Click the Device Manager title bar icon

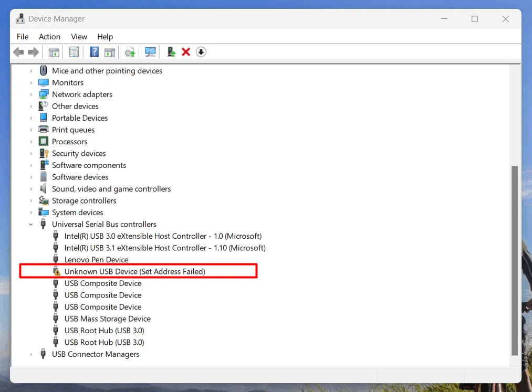click(x=20, y=19)
